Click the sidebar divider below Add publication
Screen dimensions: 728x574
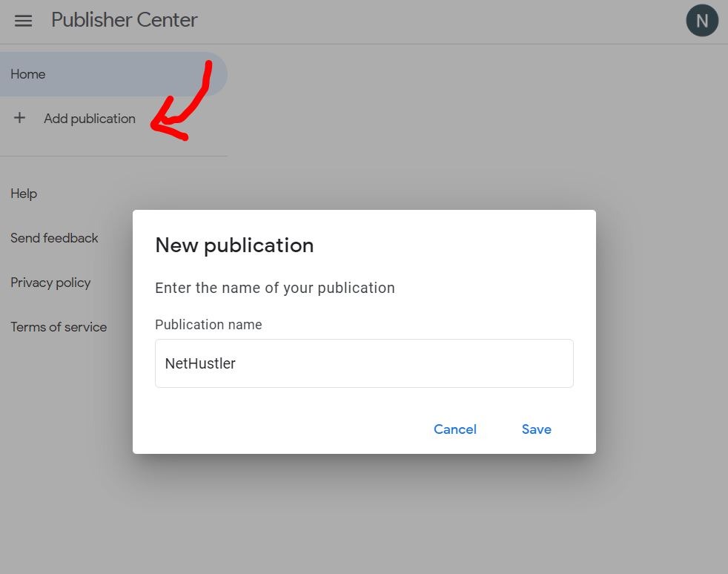pos(113,156)
